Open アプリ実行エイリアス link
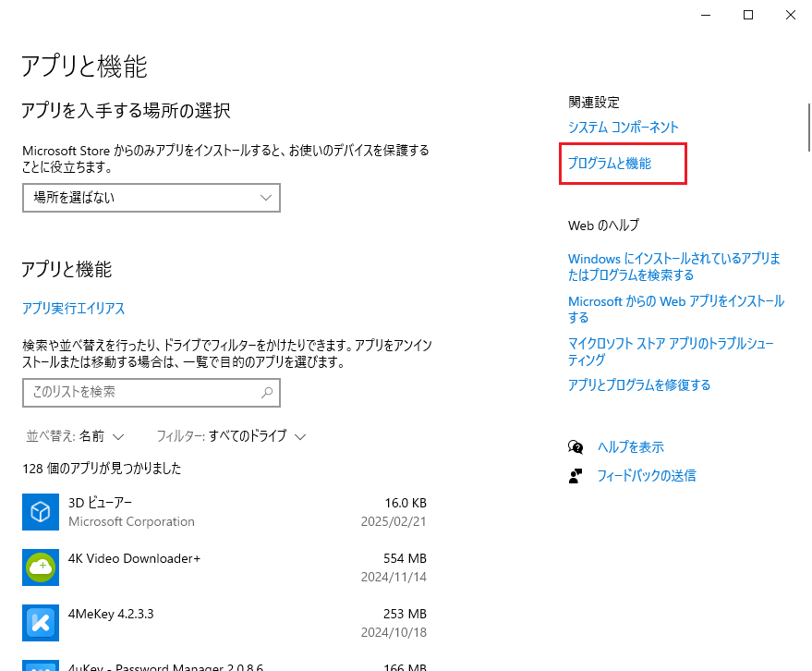The image size is (812, 671). point(74,309)
